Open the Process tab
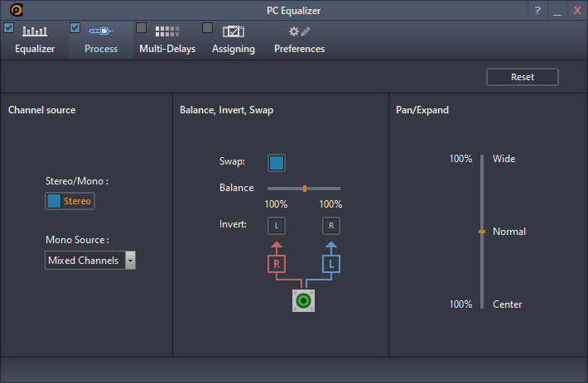The width and height of the screenshot is (588, 383). point(101,40)
